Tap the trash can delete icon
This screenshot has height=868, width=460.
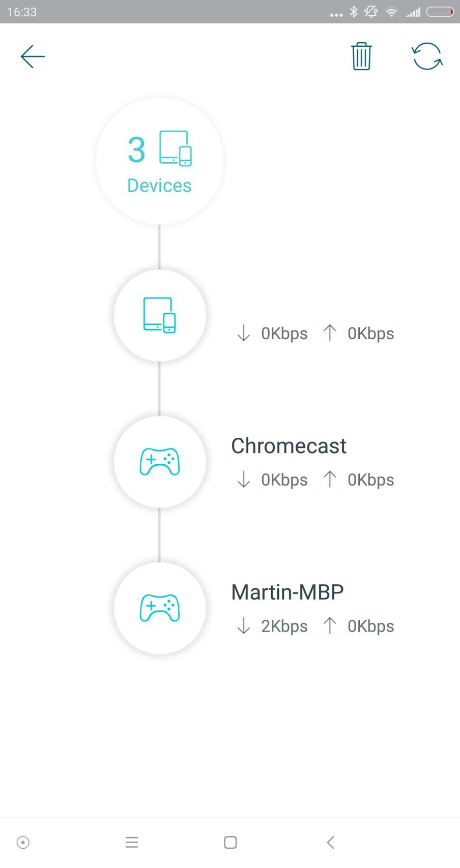[x=361, y=56]
